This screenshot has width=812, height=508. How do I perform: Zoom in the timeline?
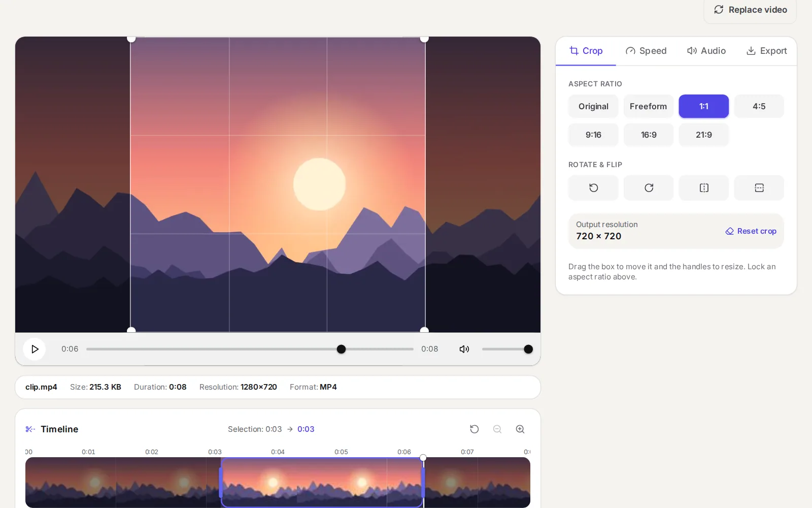(520, 429)
